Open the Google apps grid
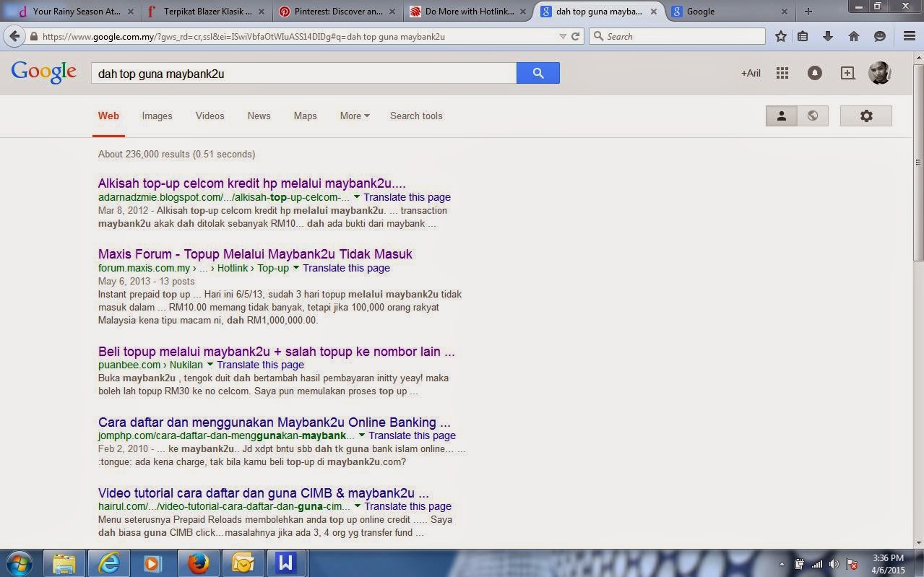The height and width of the screenshot is (577, 924). point(782,73)
